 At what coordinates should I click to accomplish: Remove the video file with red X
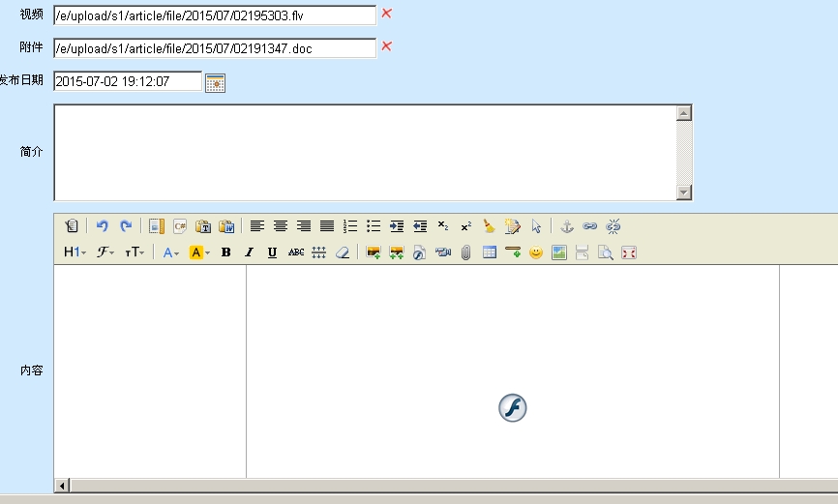coord(387,14)
